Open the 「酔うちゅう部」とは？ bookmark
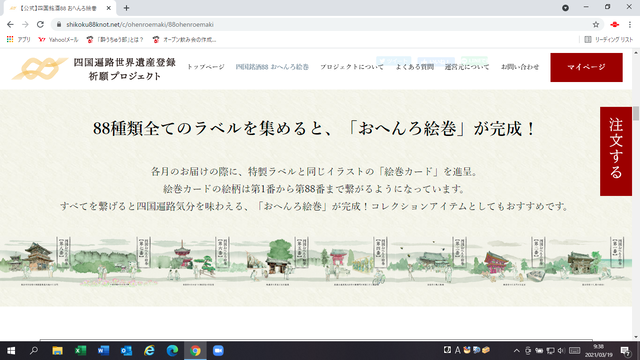Image resolution: width=640 pixels, height=360 pixels. (115, 40)
